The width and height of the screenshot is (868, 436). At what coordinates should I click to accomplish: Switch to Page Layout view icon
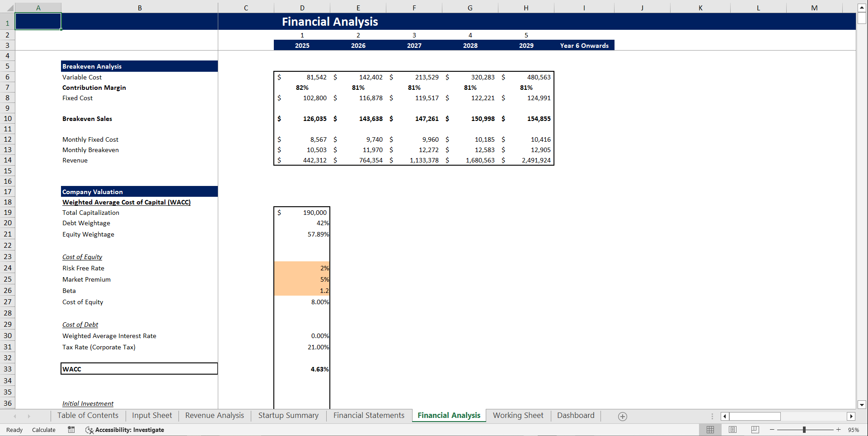coord(732,429)
